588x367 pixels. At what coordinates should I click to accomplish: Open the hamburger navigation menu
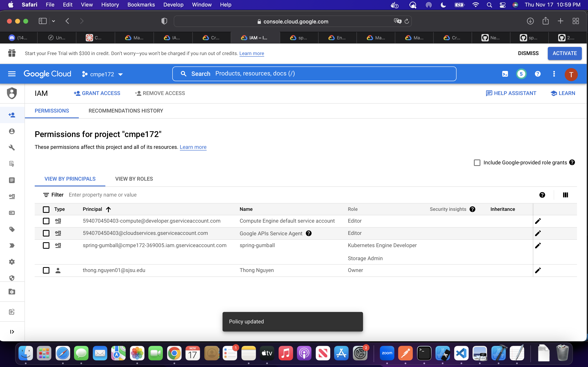12,74
